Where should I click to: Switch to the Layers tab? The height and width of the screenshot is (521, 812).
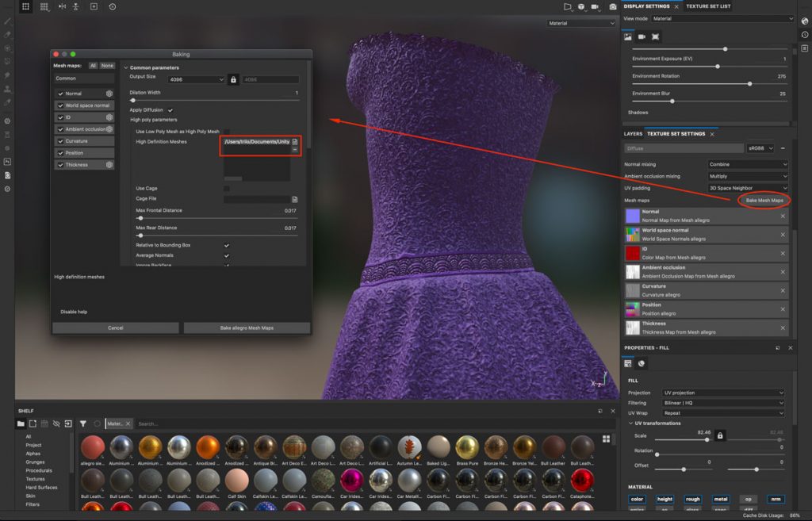tap(633, 133)
